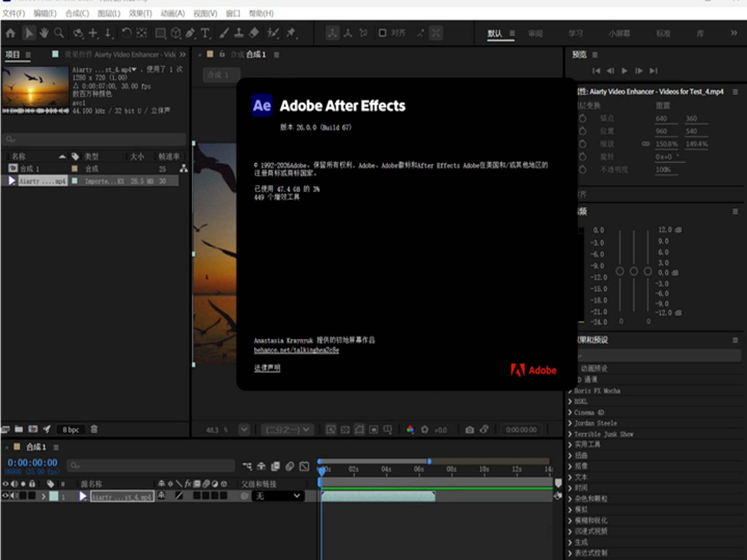Toggle stopwatch for 不透明度 property
Viewport: 747px width, 560px height.
coord(582,170)
